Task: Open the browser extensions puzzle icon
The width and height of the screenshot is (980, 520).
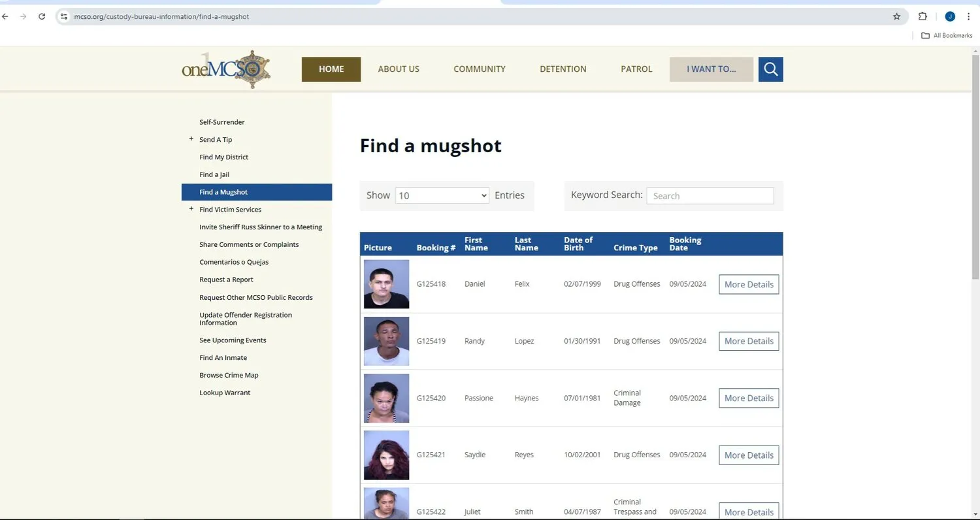Action: [x=923, y=16]
